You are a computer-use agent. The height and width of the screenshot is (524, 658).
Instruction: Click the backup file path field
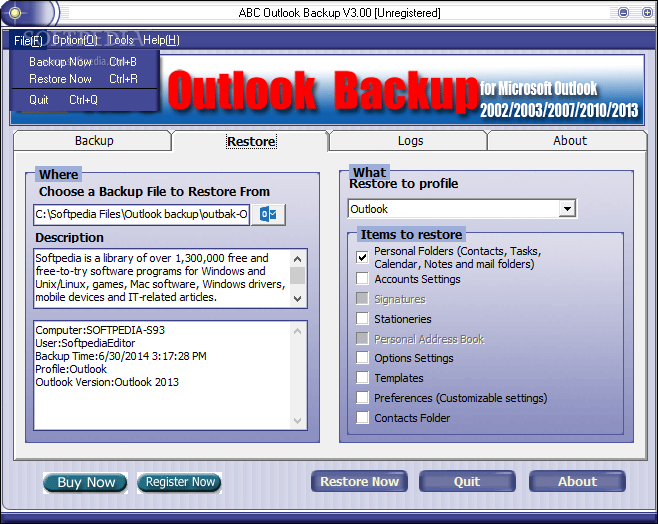[142, 214]
